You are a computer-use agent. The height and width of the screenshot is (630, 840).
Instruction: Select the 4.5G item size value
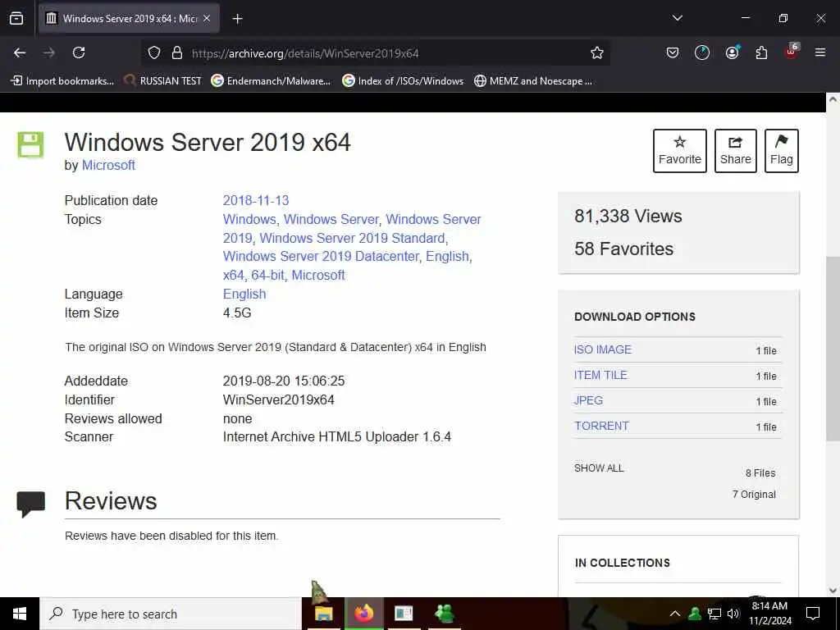click(x=237, y=313)
